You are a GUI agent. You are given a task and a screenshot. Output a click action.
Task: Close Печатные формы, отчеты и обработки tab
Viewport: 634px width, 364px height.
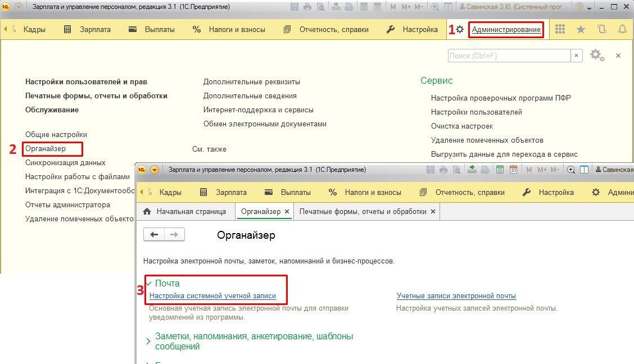pyautogui.click(x=433, y=211)
